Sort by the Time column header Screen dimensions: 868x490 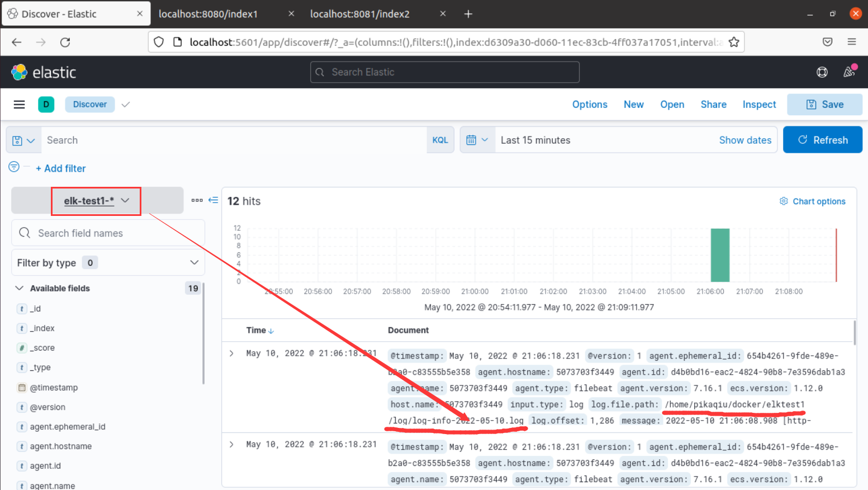pyautogui.click(x=260, y=331)
